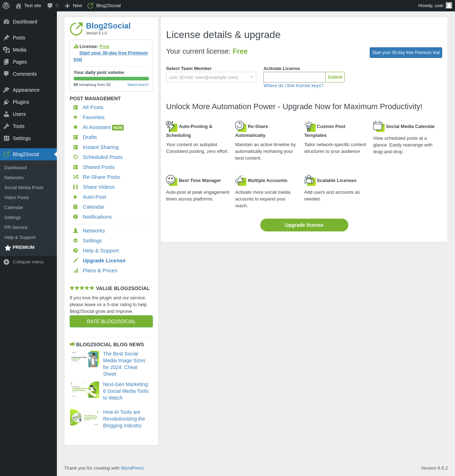Open the Social Media Posts submenu
This screenshot has width=455, height=476.
pos(24,188)
